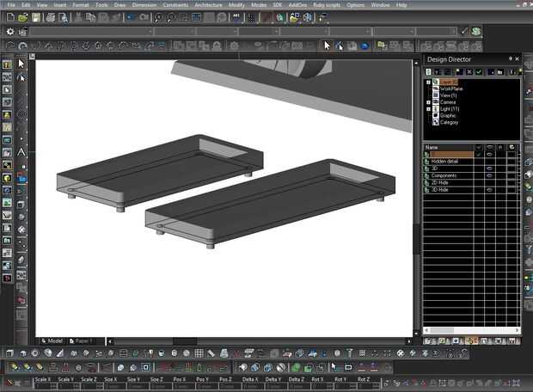Toggle visibility eye for 3D Hide layer

coord(489,189)
